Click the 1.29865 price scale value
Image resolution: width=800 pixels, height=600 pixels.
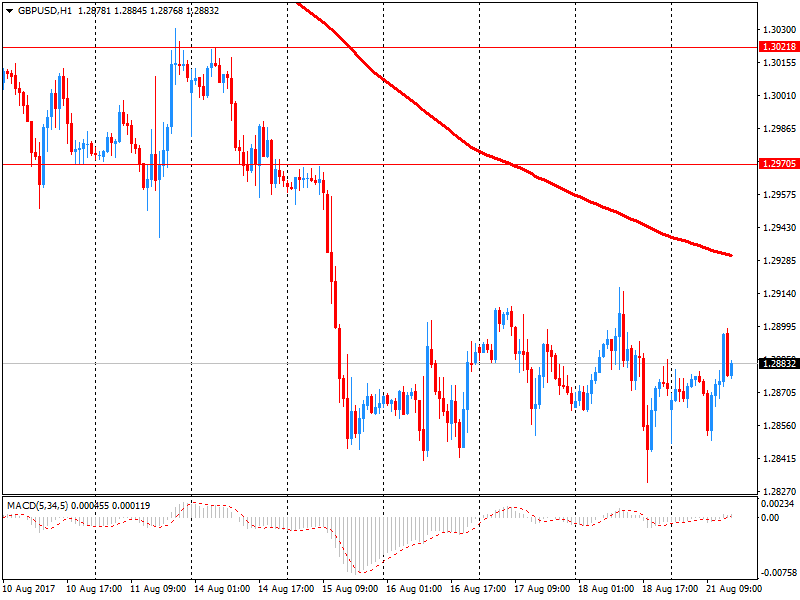point(779,129)
